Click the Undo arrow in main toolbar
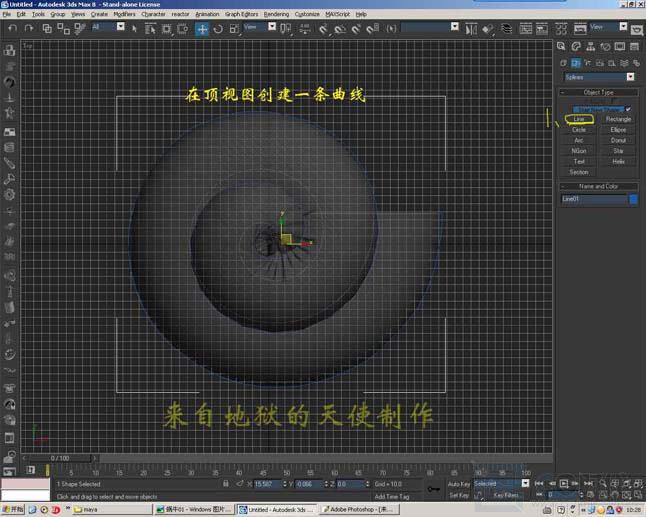Image resolution: width=646 pixels, height=517 pixels. point(13,28)
